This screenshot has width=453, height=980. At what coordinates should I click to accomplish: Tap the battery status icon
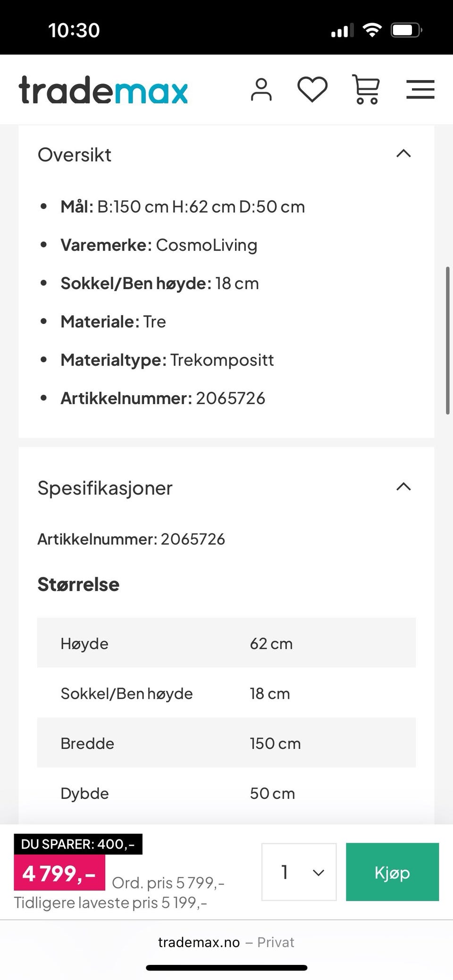point(406,31)
